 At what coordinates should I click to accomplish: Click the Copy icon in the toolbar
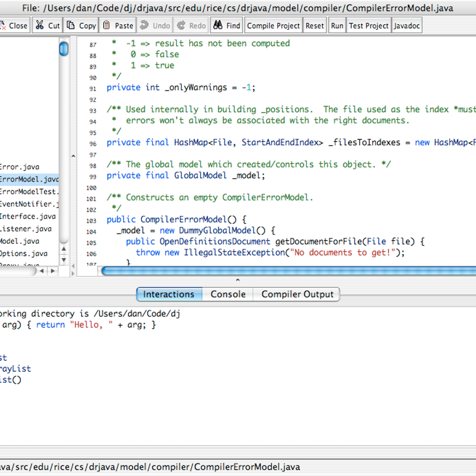pos(71,25)
